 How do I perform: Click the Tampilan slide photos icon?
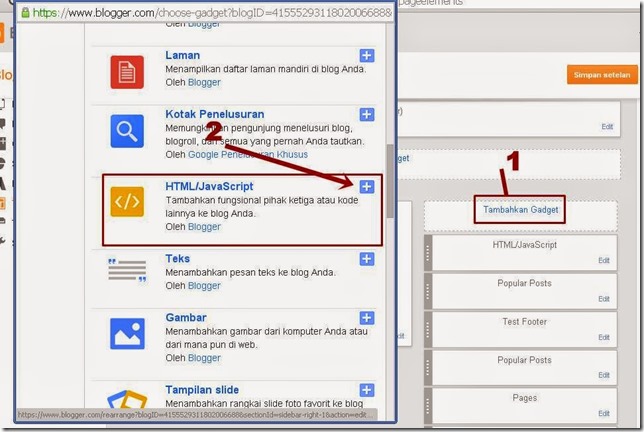[x=127, y=400]
